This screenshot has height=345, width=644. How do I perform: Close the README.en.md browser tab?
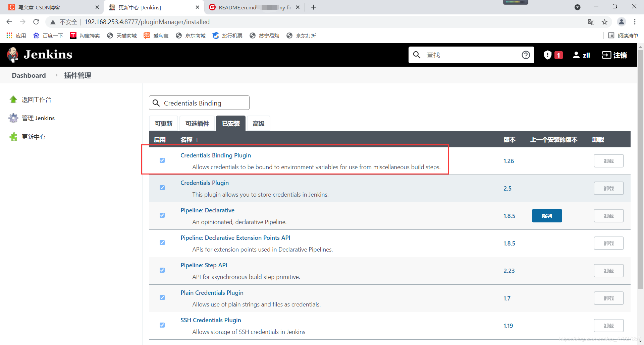(298, 7)
